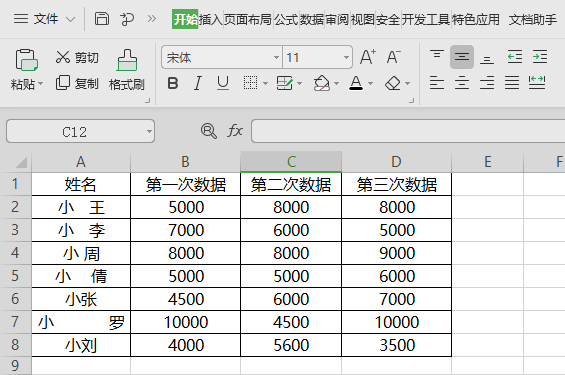
Task: Select row 7 header
Action: click(15, 322)
